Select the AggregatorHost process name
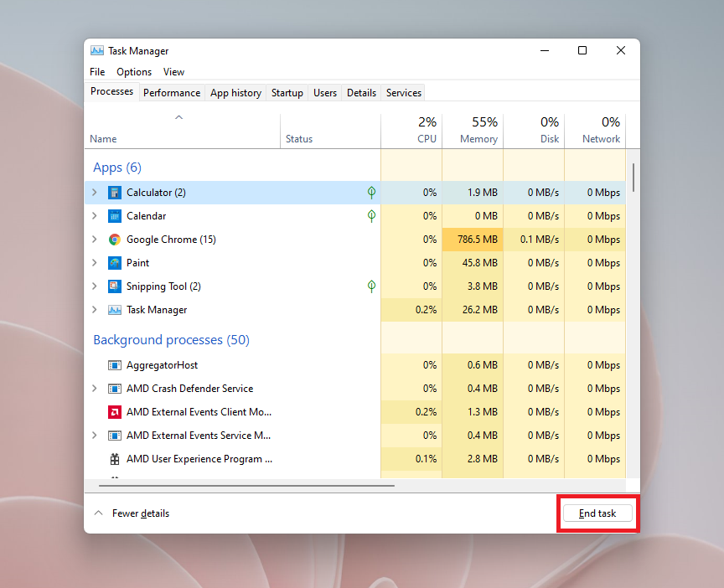The width and height of the screenshot is (724, 588). coord(162,365)
